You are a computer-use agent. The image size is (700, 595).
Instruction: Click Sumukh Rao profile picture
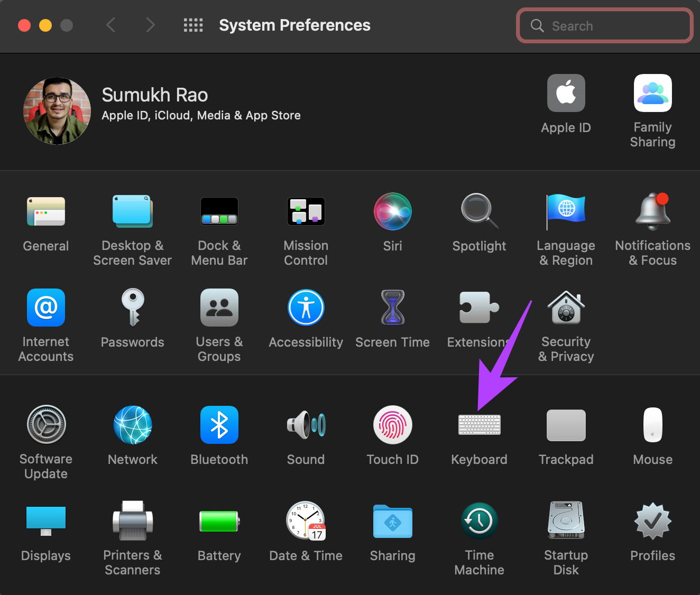click(57, 110)
